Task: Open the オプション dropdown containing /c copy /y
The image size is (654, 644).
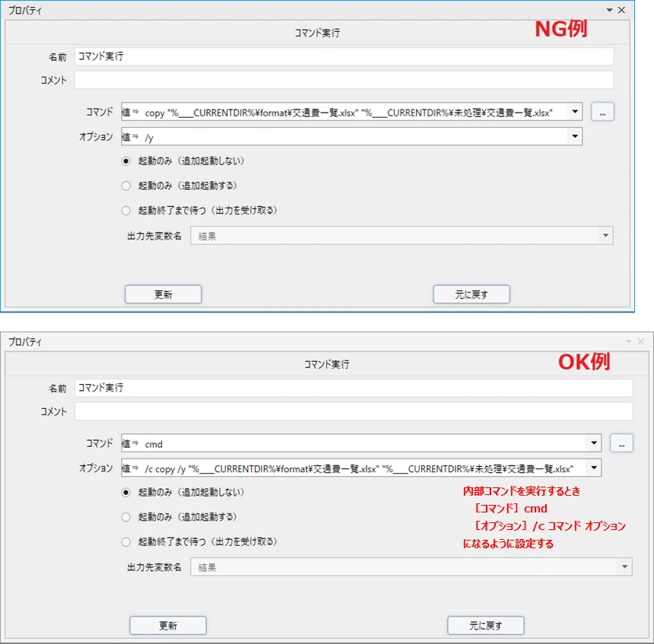Action: click(594, 467)
